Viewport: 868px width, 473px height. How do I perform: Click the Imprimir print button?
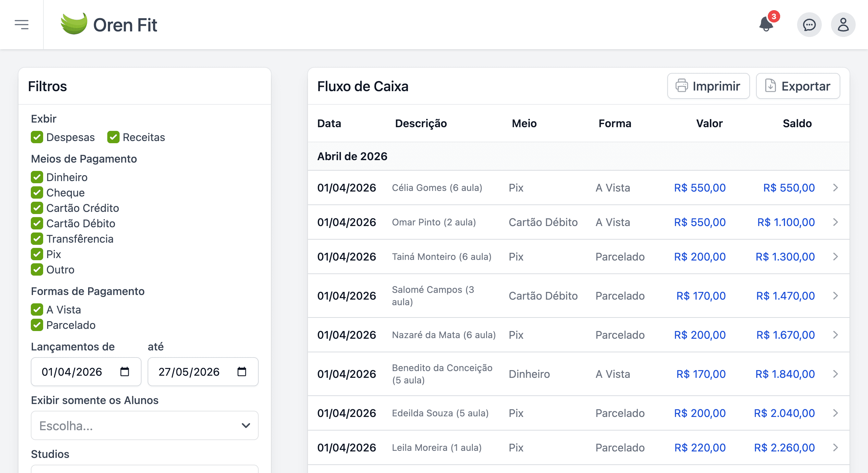(x=708, y=86)
